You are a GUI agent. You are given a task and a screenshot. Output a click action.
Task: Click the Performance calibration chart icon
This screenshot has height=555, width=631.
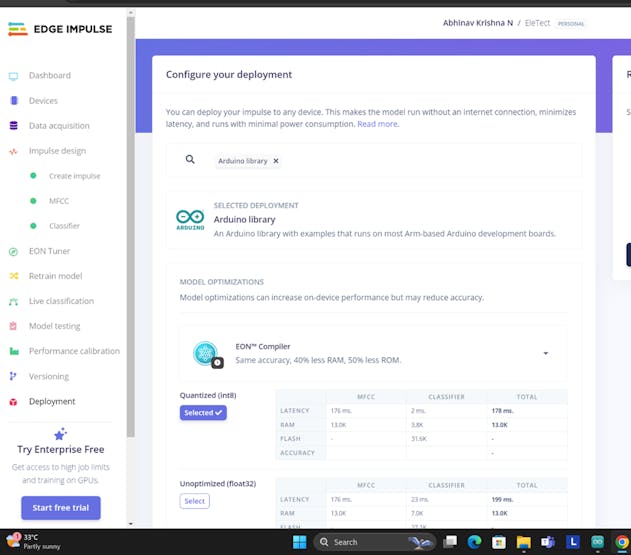tap(14, 351)
